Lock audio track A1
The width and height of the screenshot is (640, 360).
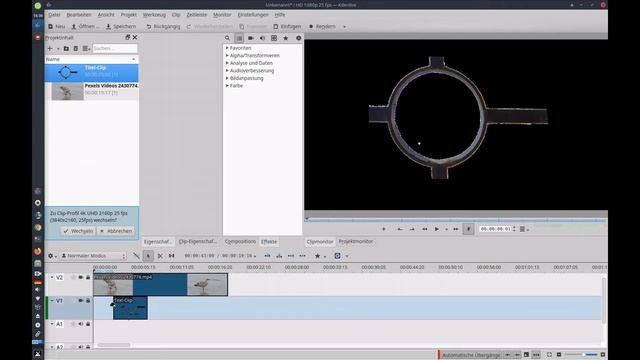coord(88,324)
